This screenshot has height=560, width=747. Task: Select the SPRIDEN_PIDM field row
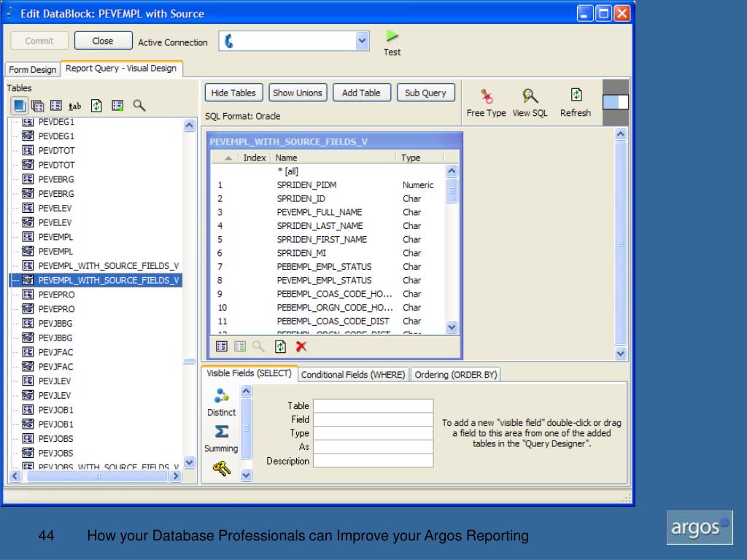point(328,184)
